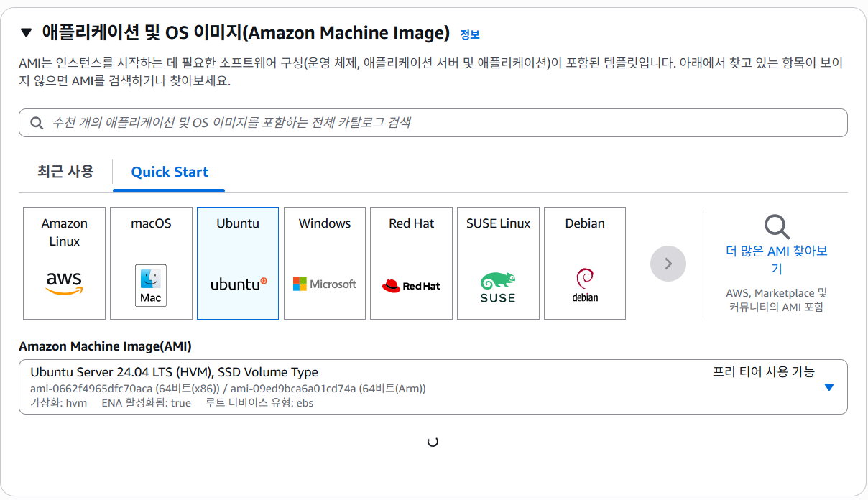Image resolution: width=868 pixels, height=500 pixels.
Task: Focus the AMI catalog search field
Action: (433, 123)
